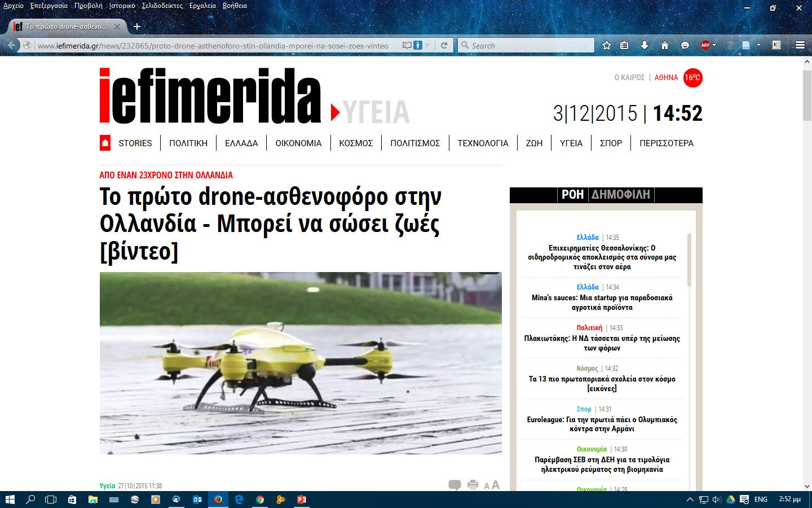Viewport: 812px width, 508px height.
Task: Open Mina's sauces startup story
Action: pyautogui.click(x=602, y=303)
